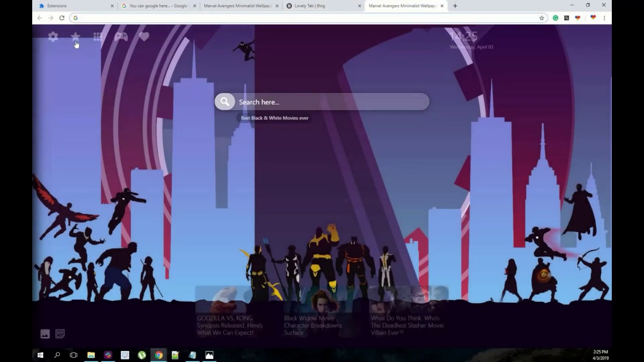Click the Chrome taskbar icon
Screen dimensions: 644x362
(158, 355)
